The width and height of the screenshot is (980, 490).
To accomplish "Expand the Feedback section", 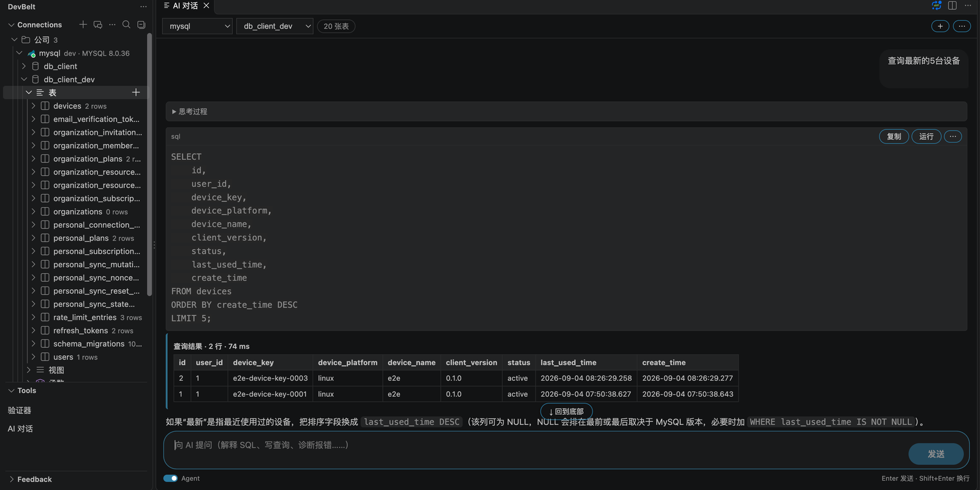I will click(11, 480).
